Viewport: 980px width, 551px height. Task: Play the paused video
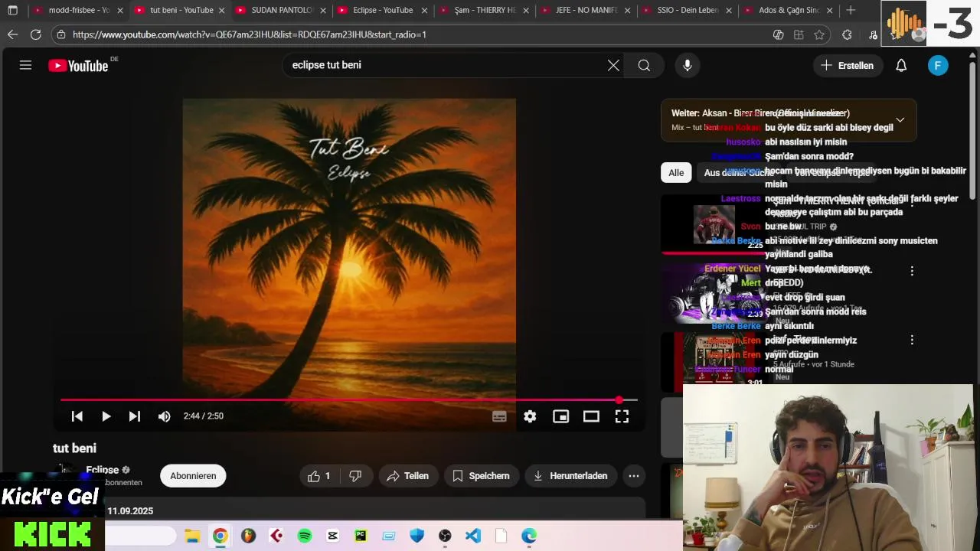(x=106, y=416)
